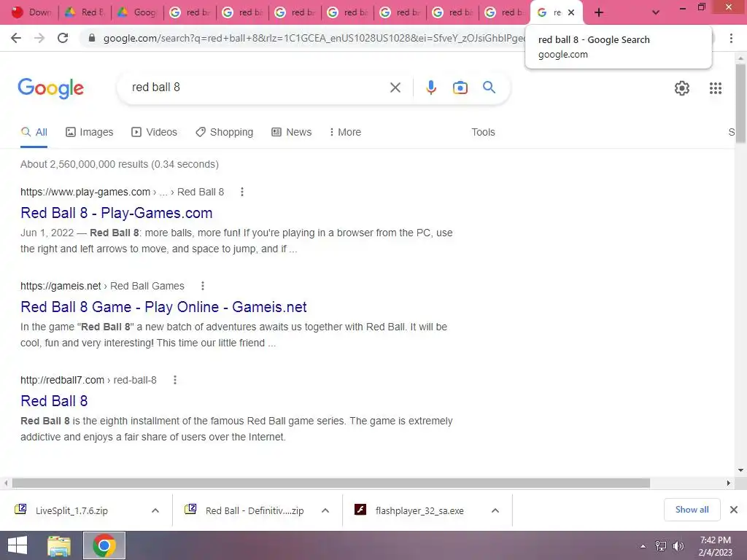Switch to Images results
Image resolution: width=747 pixels, height=560 pixels.
[x=90, y=132]
